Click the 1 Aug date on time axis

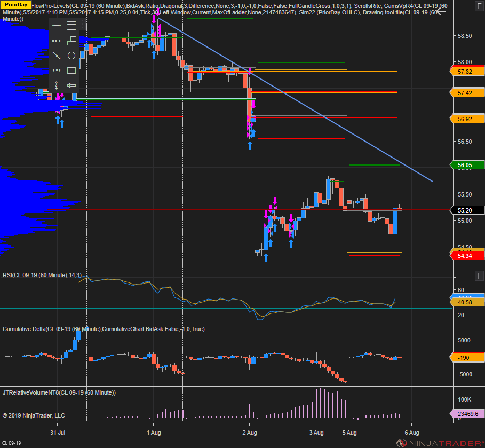154,433
